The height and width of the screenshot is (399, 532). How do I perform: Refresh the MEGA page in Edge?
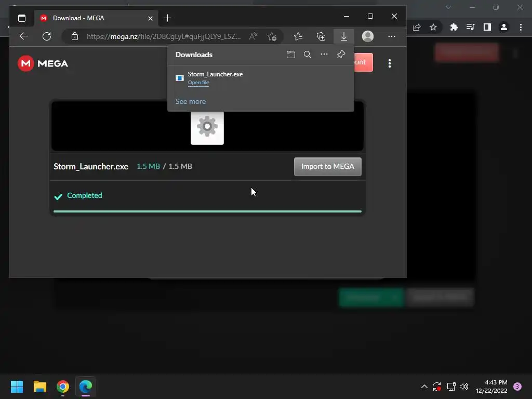[x=47, y=36]
